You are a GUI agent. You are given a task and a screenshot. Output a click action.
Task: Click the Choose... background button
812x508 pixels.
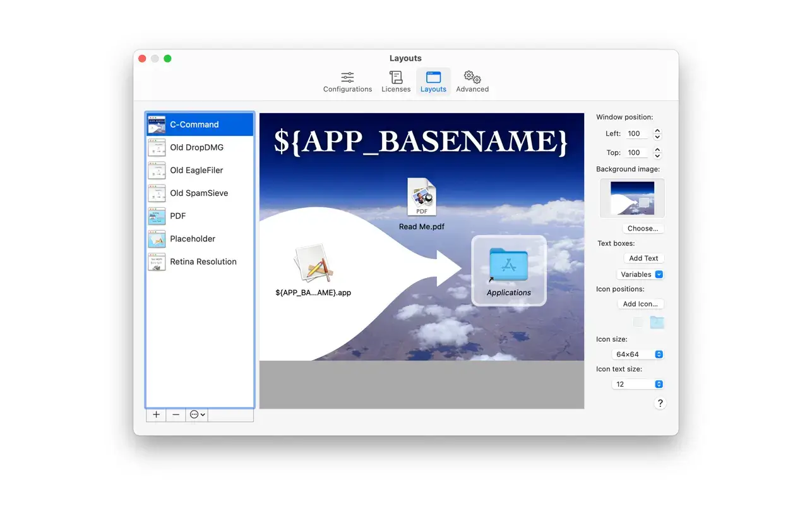click(643, 229)
